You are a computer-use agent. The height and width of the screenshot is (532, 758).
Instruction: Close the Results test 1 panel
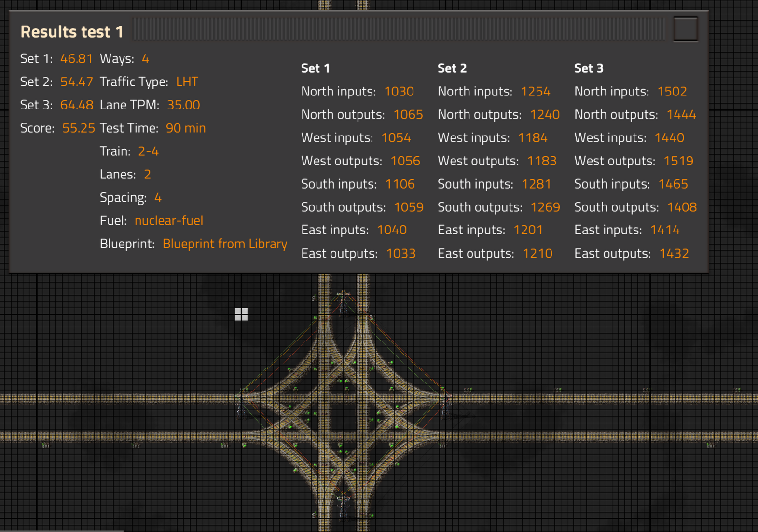(685, 29)
